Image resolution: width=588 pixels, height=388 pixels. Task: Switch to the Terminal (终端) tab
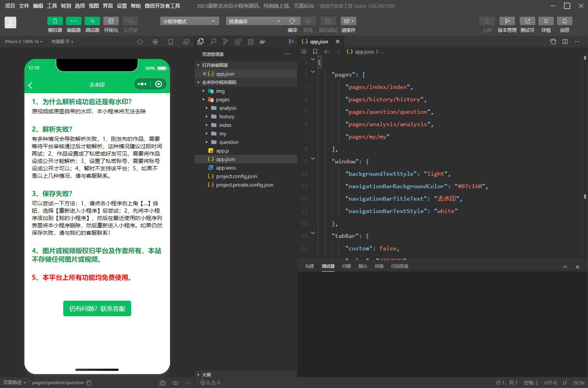(x=379, y=266)
